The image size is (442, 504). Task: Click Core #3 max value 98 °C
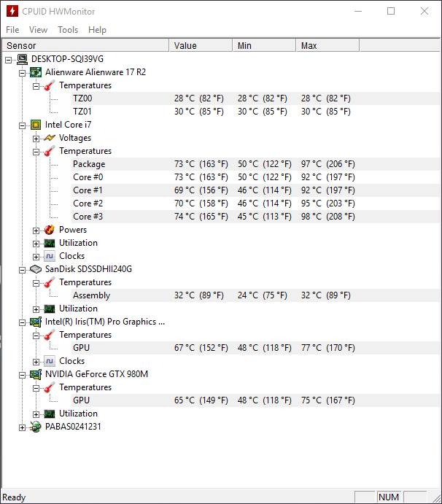[x=328, y=217]
